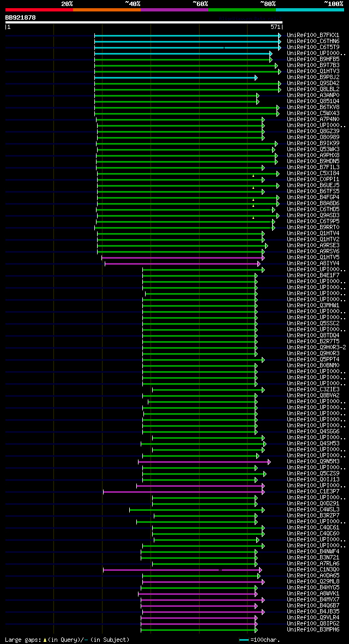Viewport: 349px width, 644px height.
Task: Select UniRef100_A9RSE3 label
Action: (313, 245)
